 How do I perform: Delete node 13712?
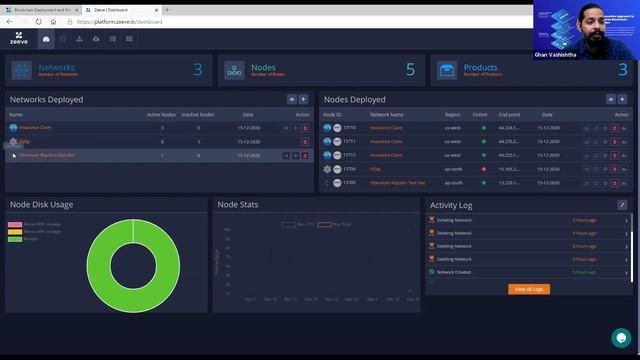(614, 156)
